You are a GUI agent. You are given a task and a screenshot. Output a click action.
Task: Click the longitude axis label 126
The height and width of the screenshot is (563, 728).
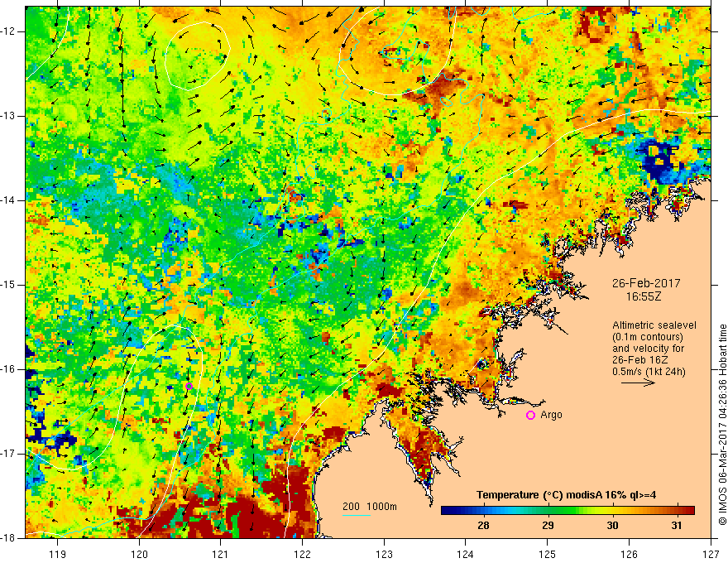pyautogui.click(x=629, y=554)
